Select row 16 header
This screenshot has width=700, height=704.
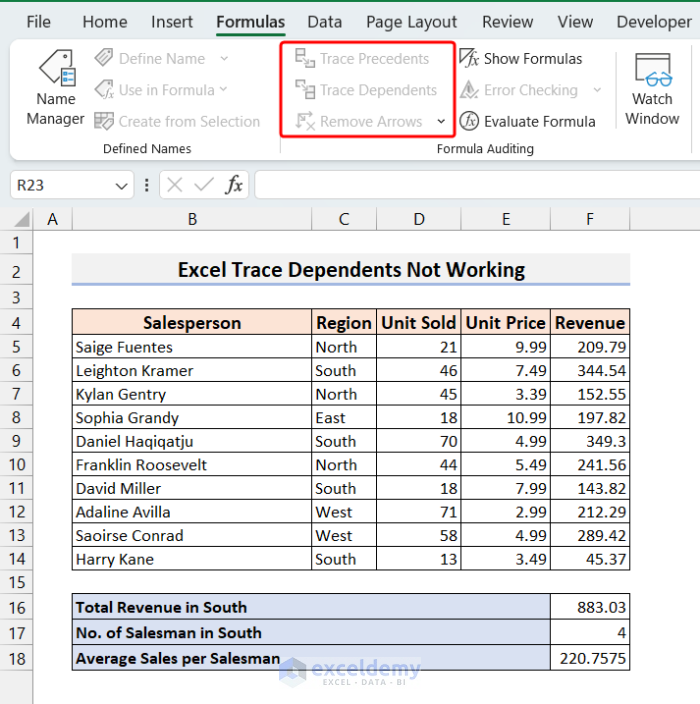click(16, 607)
